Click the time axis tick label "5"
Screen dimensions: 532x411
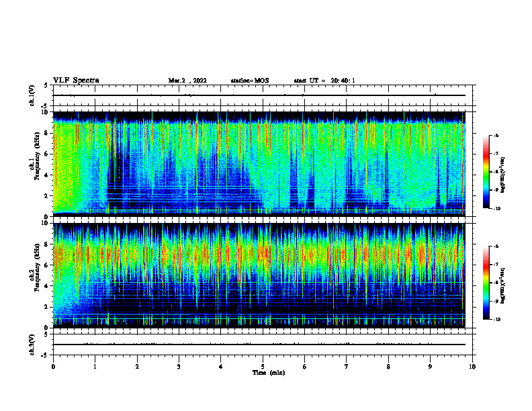(263, 367)
